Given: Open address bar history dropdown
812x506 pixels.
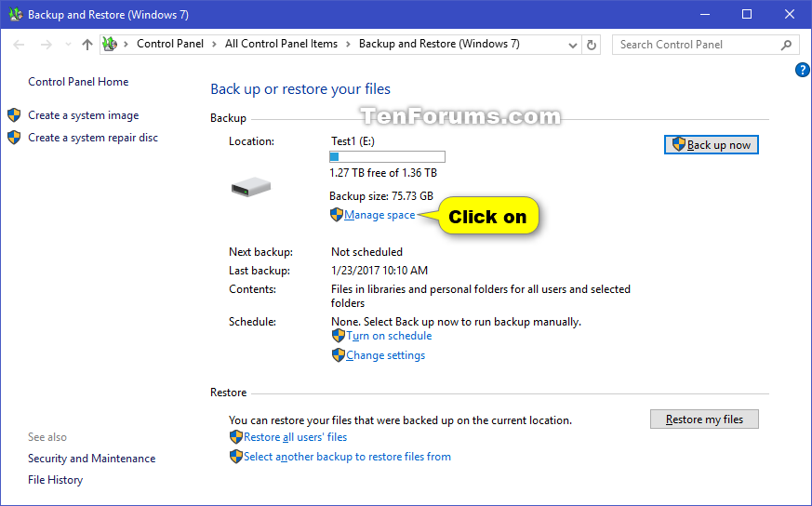Looking at the screenshot, I should pyautogui.click(x=573, y=45).
